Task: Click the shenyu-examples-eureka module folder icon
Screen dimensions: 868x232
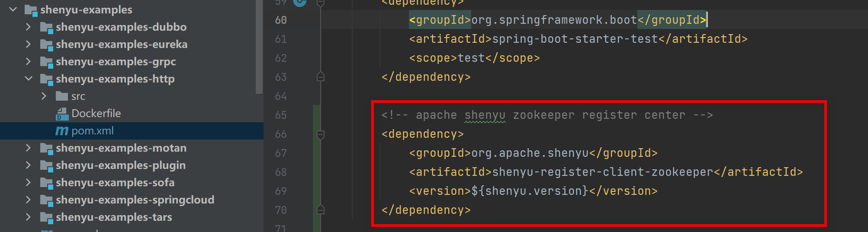Action: coord(46,44)
